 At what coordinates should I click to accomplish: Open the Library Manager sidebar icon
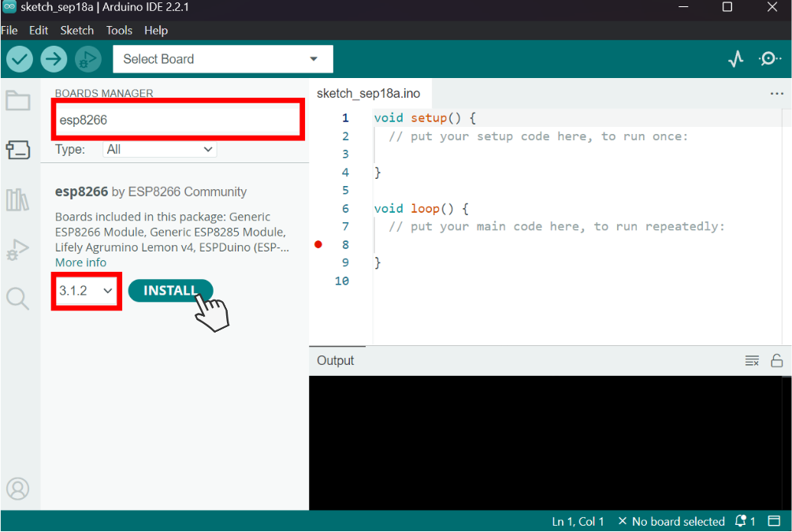click(19, 200)
